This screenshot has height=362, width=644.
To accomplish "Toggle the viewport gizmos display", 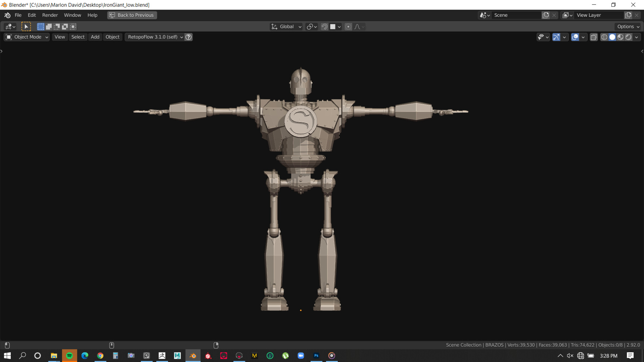I will [x=556, y=37].
